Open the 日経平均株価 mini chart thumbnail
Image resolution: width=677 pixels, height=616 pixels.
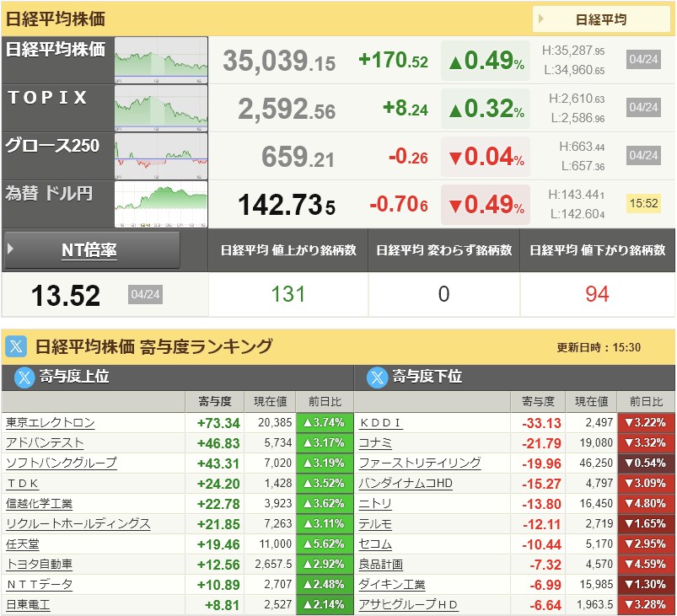tap(161, 61)
